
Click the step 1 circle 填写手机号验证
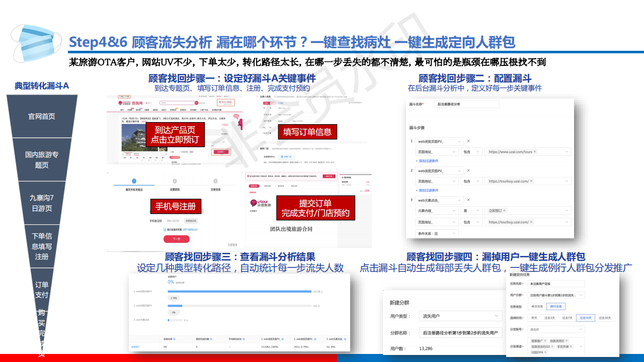(x=134, y=181)
